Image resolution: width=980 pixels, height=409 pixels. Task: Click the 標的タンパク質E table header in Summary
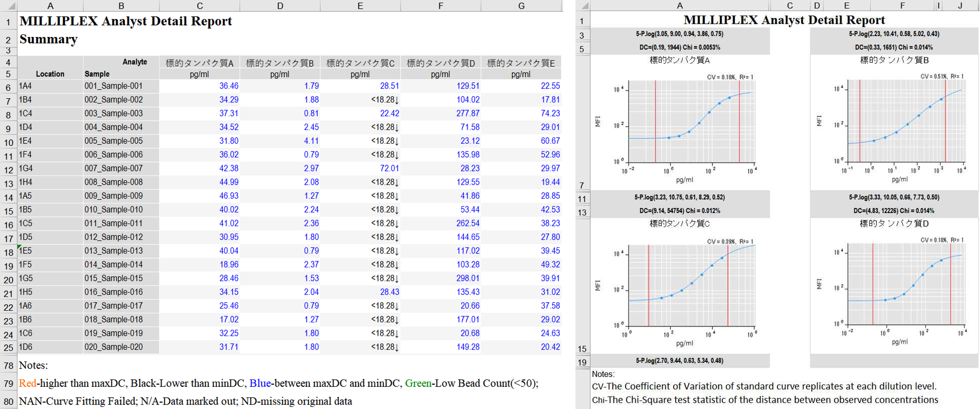pyautogui.click(x=521, y=63)
